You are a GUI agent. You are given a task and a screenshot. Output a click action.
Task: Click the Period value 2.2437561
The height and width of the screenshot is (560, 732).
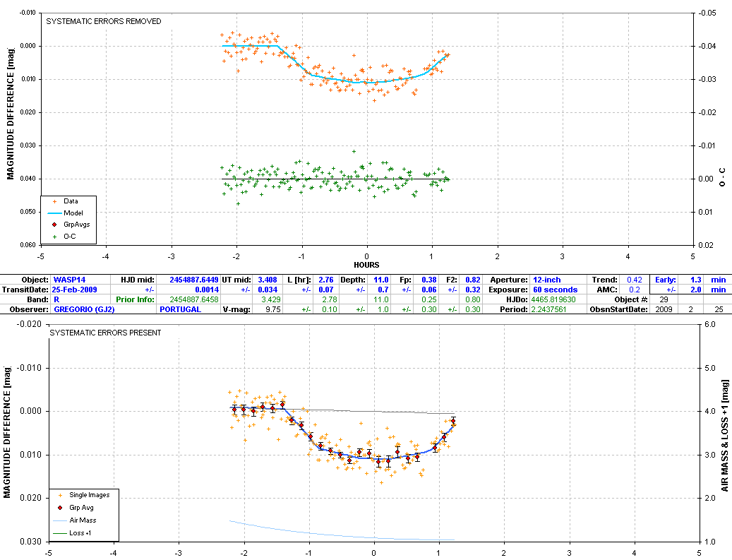pyautogui.click(x=556, y=309)
